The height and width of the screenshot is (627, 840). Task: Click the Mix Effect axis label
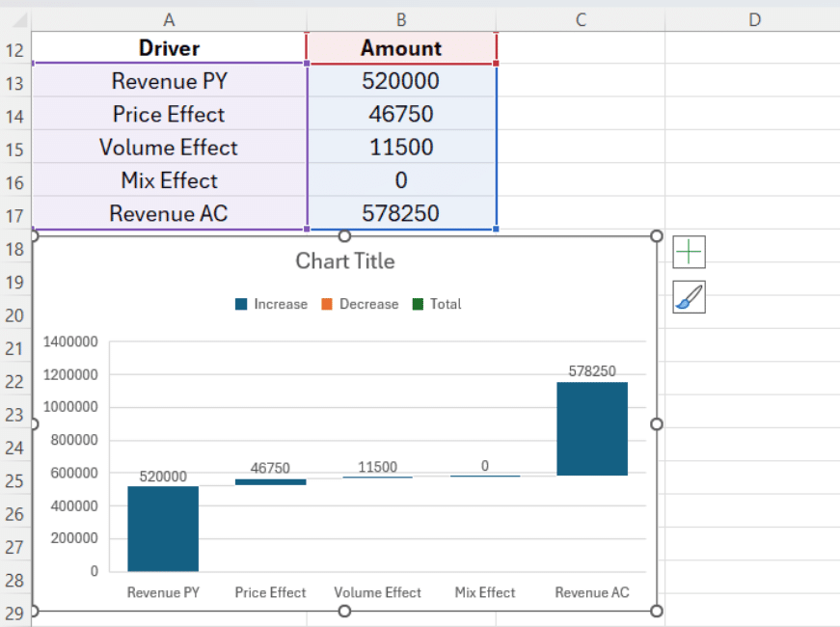485,592
